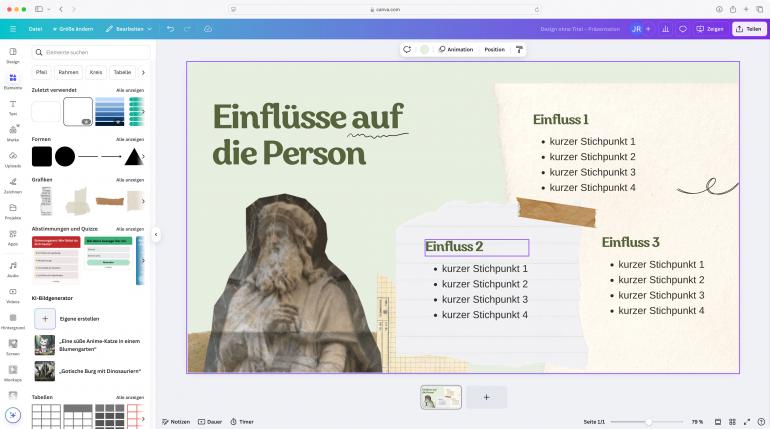770x429 pixels.
Task: Redo the last action
Action: coord(187,29)
